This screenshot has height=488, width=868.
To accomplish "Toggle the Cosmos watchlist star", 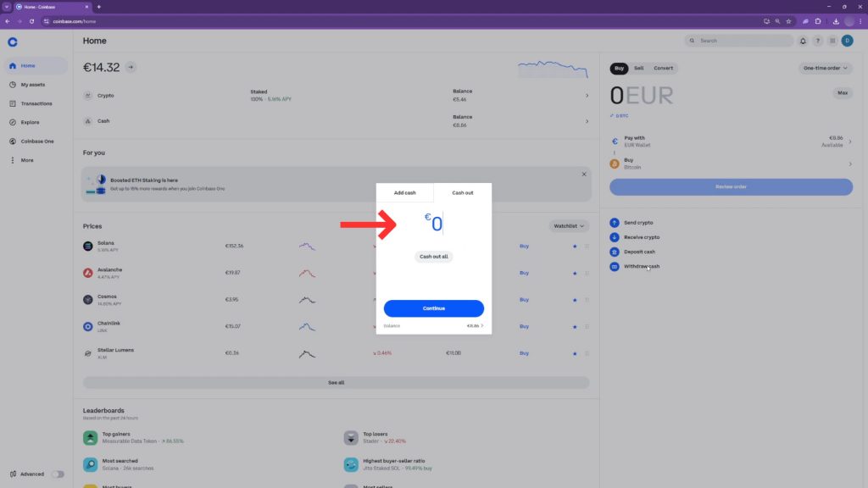I will coord(575,300).
